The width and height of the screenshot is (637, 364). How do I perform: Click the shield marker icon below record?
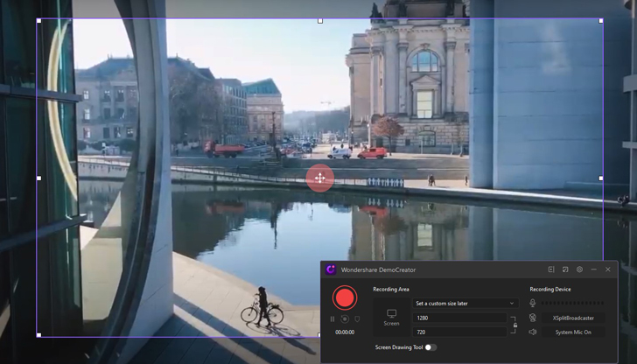tap(357, 319)
